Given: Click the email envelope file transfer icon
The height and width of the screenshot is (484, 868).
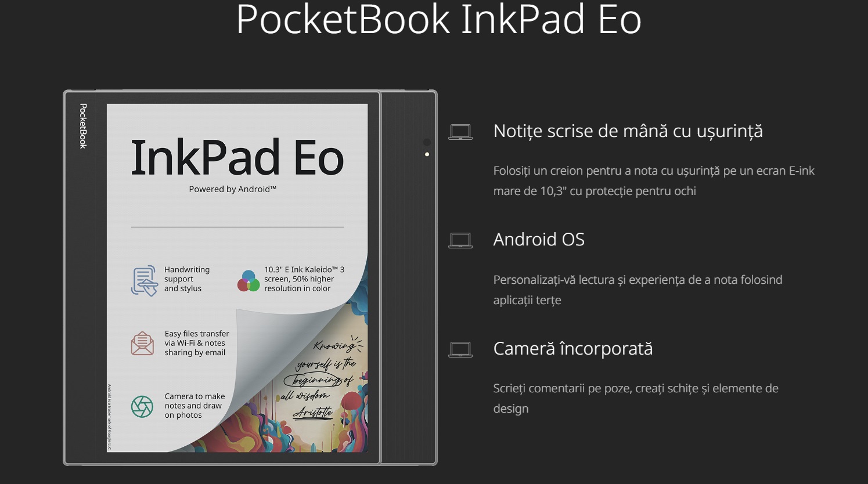Looking at the screenshot, I should tap(142, 343).
